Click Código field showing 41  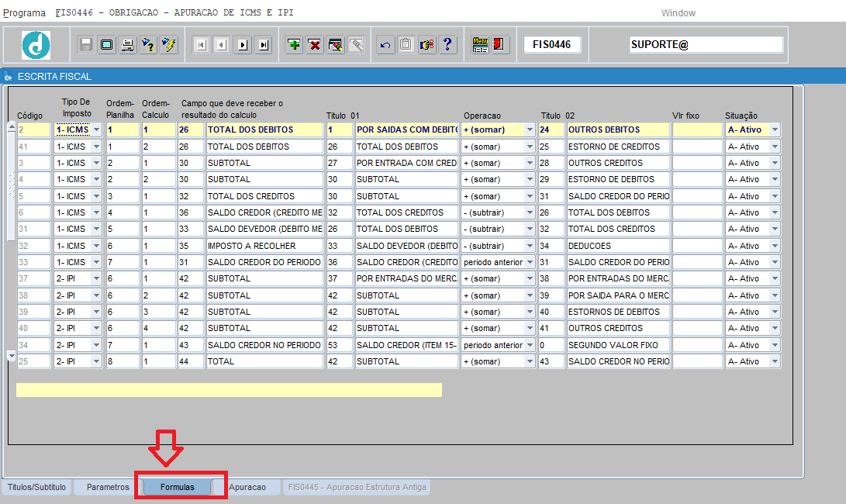(x=33, y=147)
